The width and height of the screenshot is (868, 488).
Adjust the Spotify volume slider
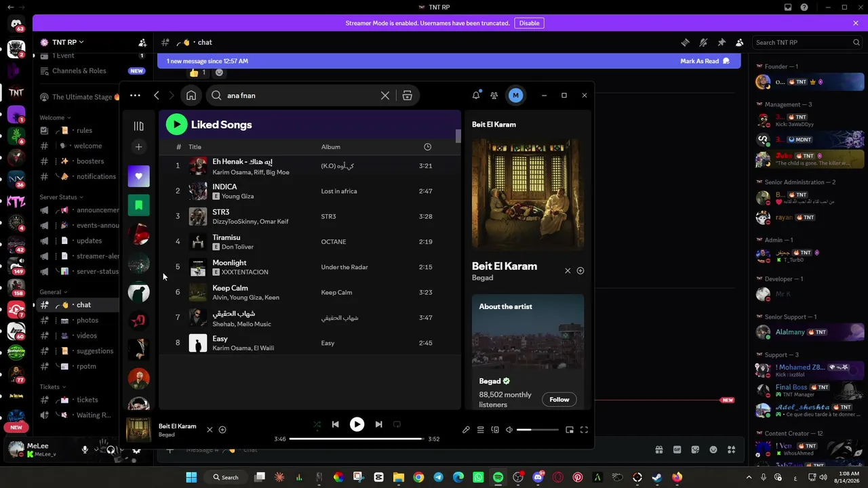(538, 430)
